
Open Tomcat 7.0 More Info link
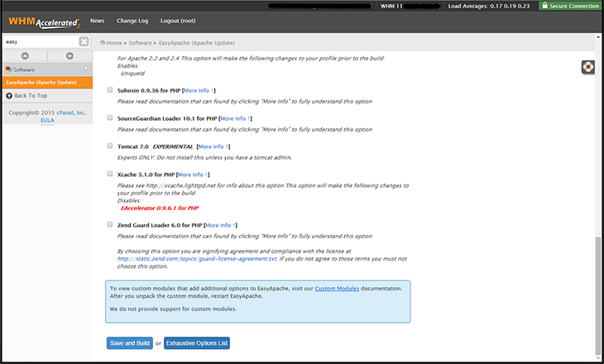(213, 146)
